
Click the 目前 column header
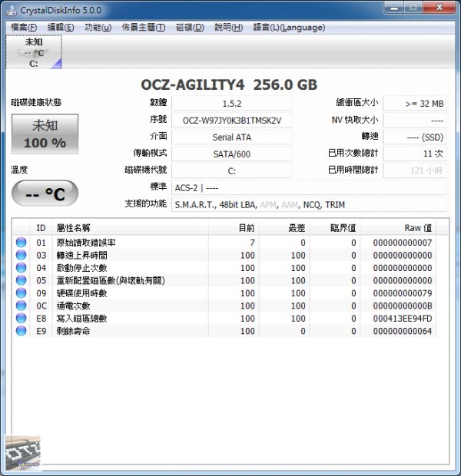[x=234, y=228]
